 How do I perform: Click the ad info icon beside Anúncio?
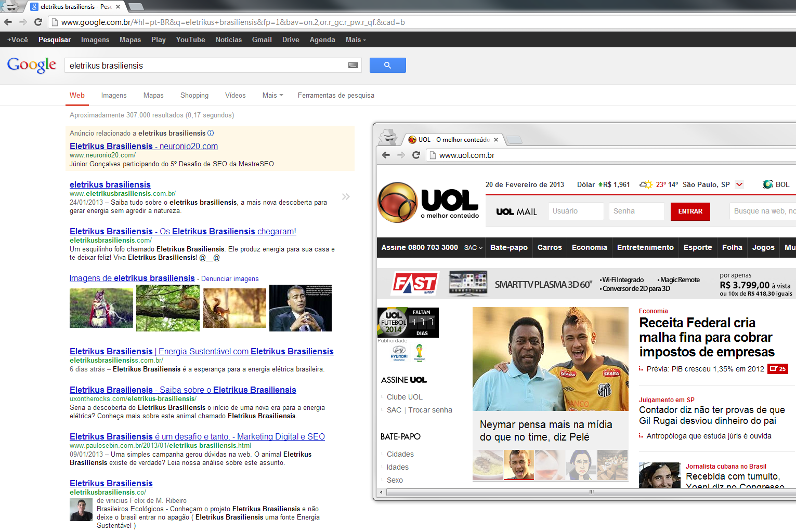click(x=211, y=133)
